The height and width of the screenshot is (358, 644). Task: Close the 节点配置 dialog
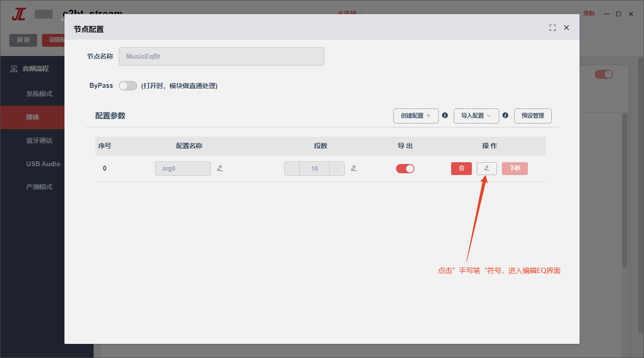[567, 28]
